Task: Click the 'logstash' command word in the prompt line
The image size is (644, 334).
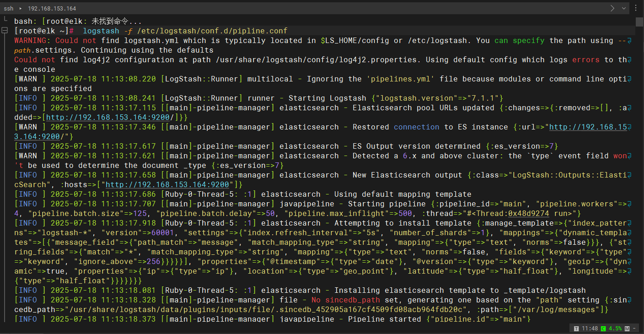Action: [101, 31]
